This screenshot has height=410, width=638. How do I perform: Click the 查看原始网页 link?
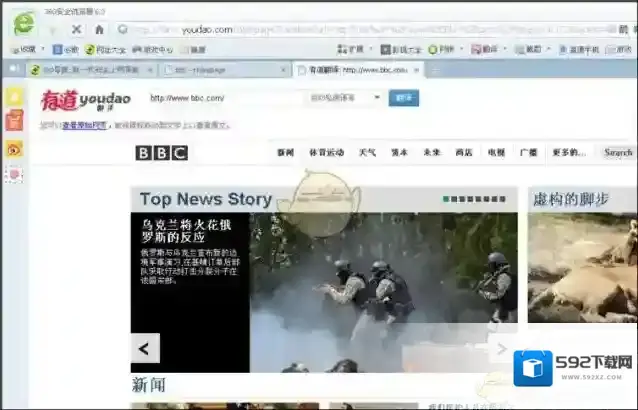point(84,125)
